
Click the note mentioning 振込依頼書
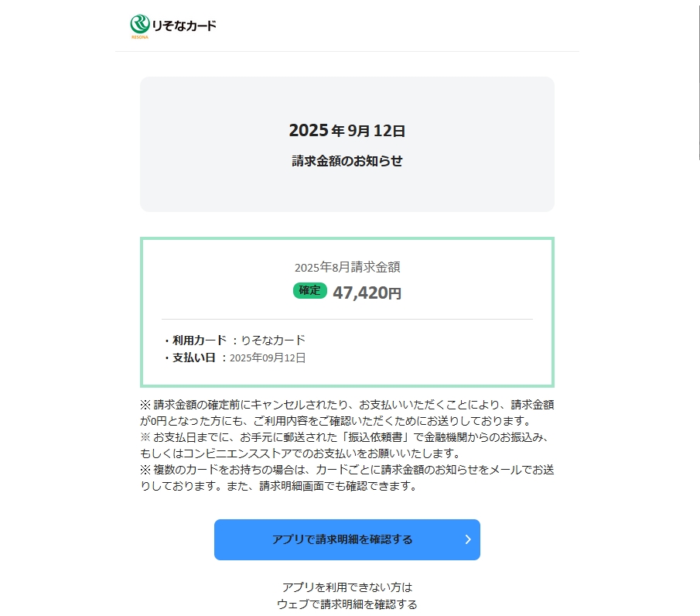(x=347, y=445)
